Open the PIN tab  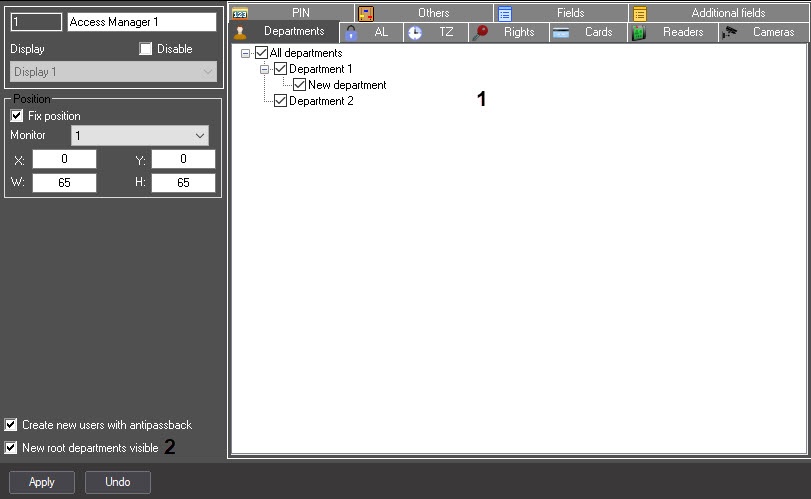292,13
